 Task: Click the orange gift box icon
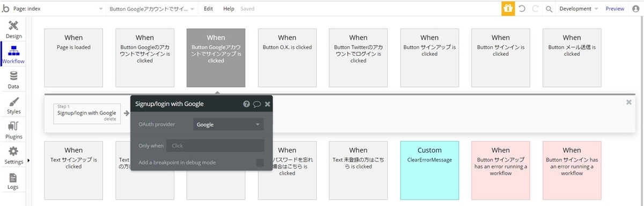(508, 9)
